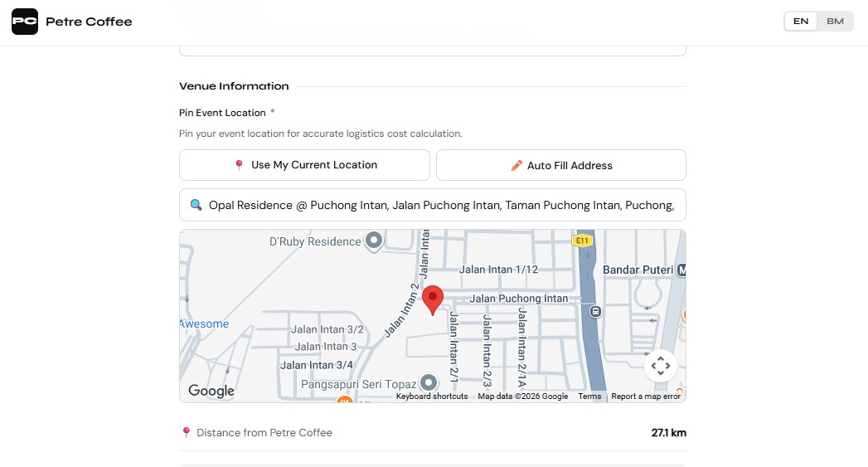Open the Petre Coffee brand name link
Screen dimensions: 868x467
(89, 22)
